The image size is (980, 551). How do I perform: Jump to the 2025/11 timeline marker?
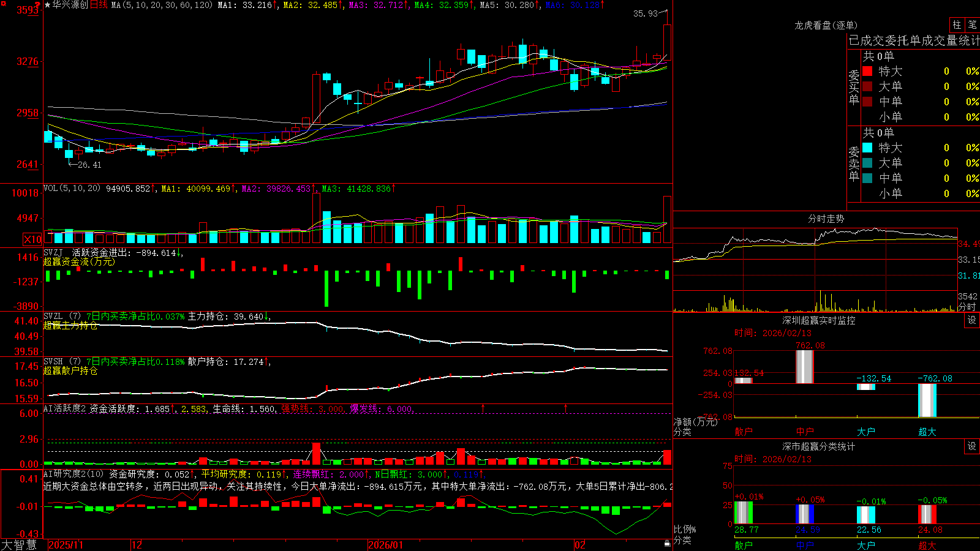click(x=66, y=545)
